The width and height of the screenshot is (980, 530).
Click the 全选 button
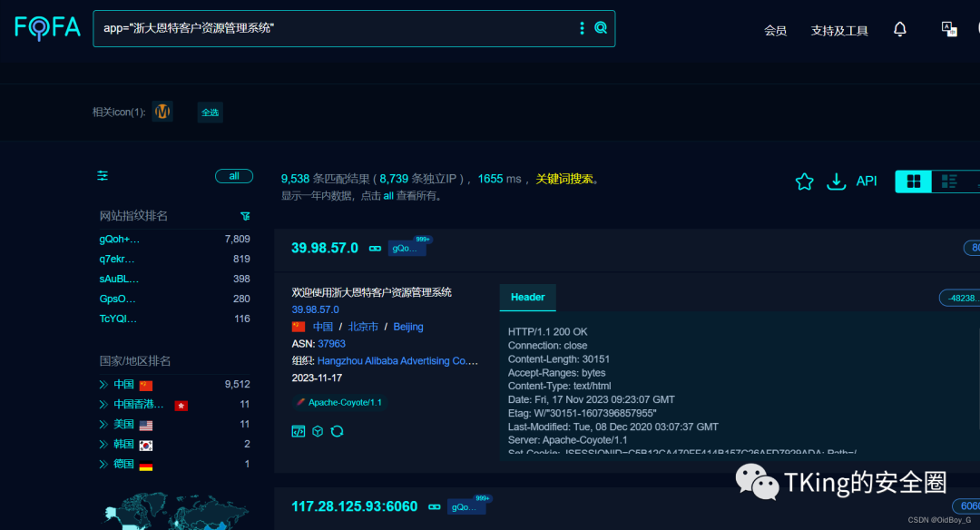coord(210,113)
